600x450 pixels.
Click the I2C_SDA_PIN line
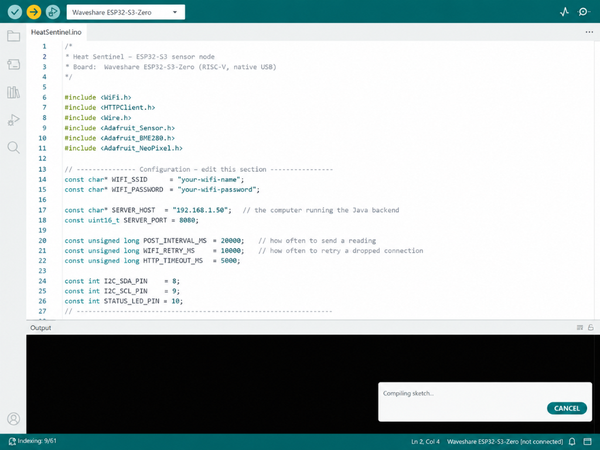pyautogui.click(x=122, y=281)
